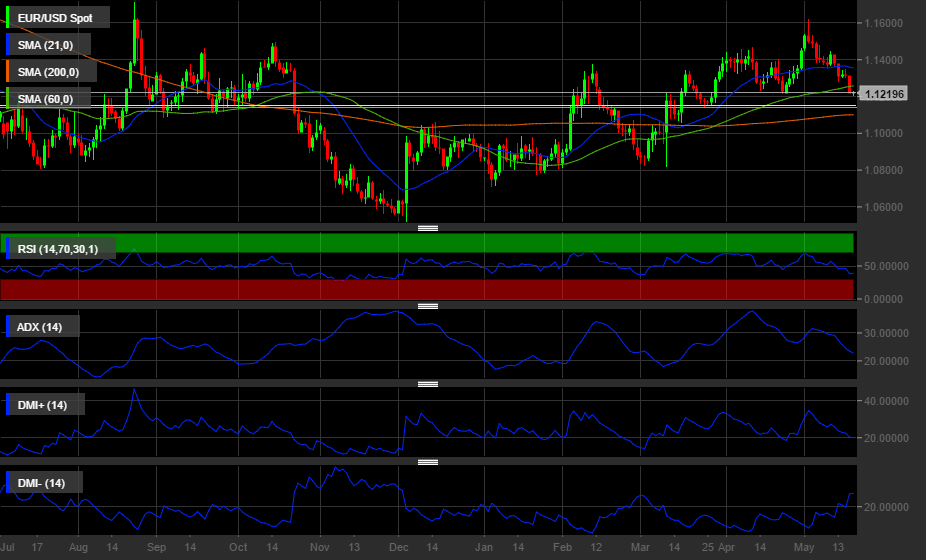The image size is (926, 560).
Task: Click the Dec label on the time axis
Action: [398, 548]
